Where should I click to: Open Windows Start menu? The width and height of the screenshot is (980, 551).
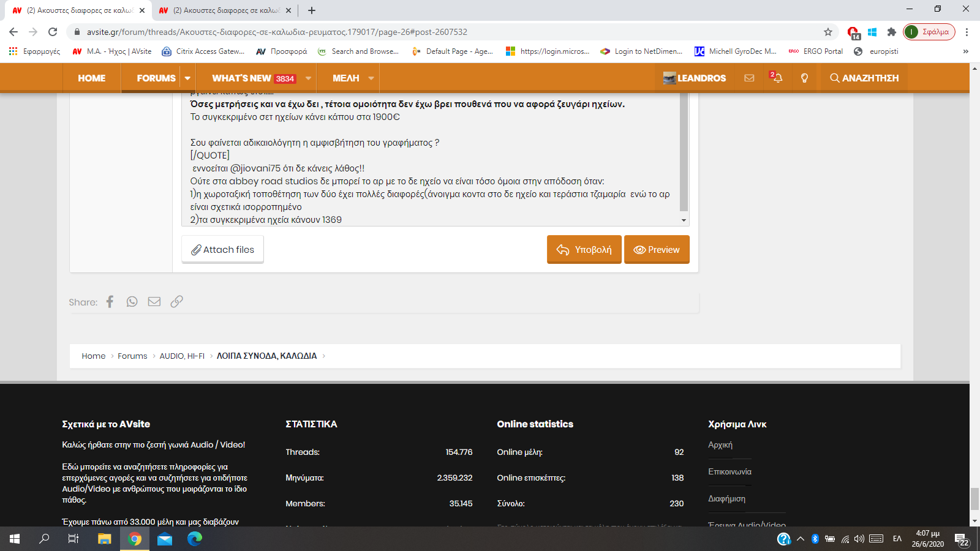pyautogui.click(x=15, y=539)
